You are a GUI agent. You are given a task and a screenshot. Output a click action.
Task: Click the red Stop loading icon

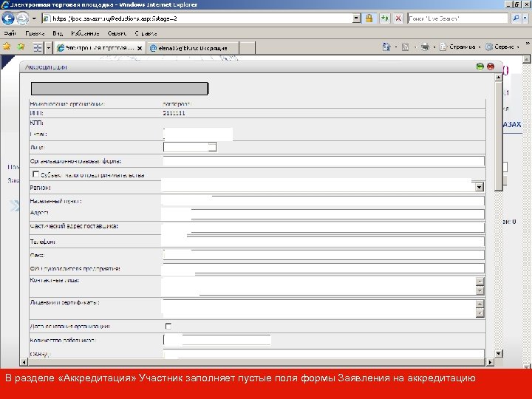pos(398,18)
